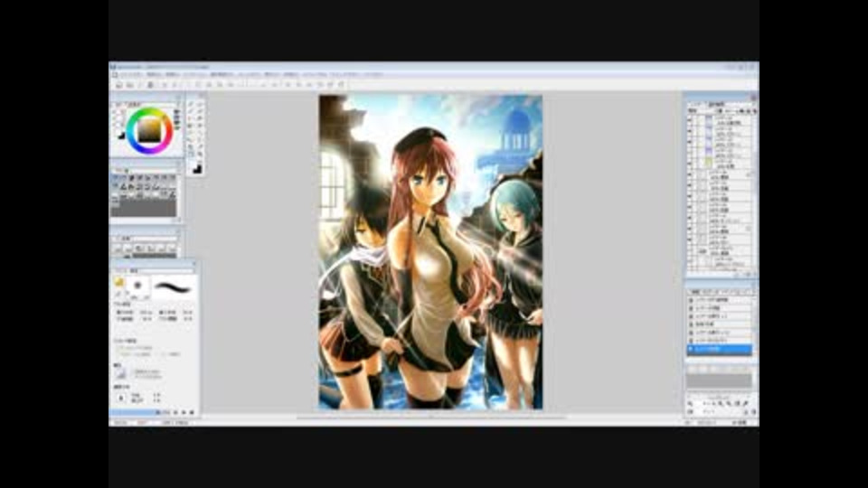Viewport: 868px width, 488px height.
Task: Click the black color swatch below the tool palette
Action: point(197,169)
